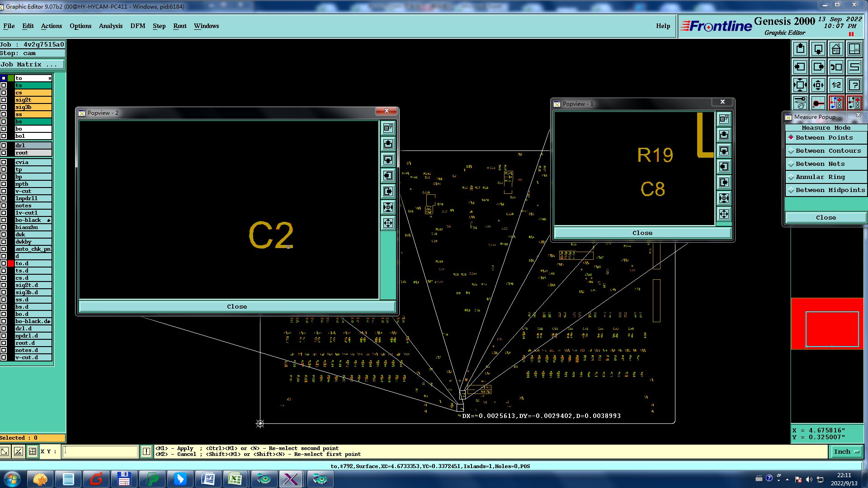Open the Analysis menu

(x=111, y=26)
